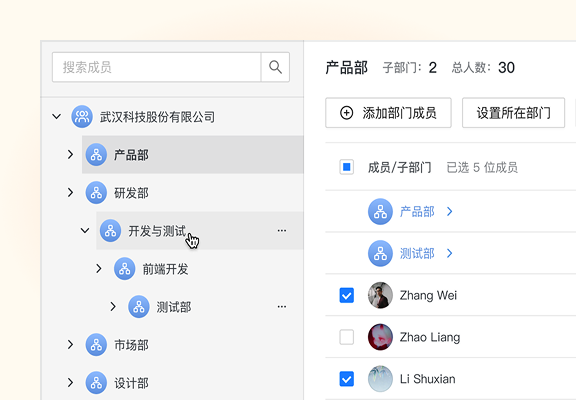Click the 研发部 department icon
This screenshot has height=400, width=576.
[96, 192]
